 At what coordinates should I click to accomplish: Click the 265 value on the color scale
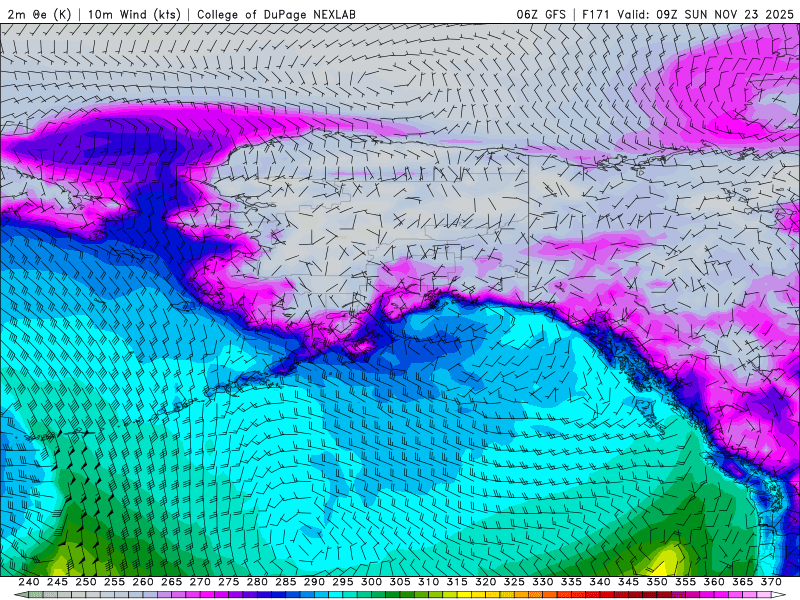[171, 582]
